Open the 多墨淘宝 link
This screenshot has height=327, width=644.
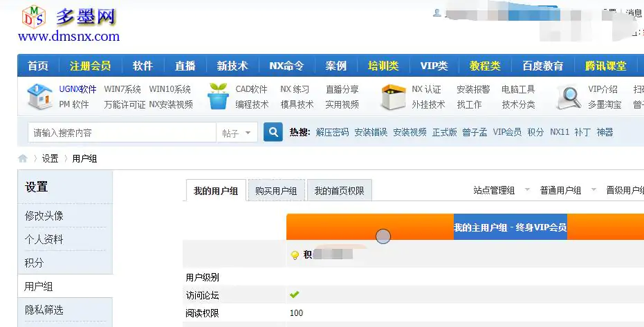[x=605, y=104]
